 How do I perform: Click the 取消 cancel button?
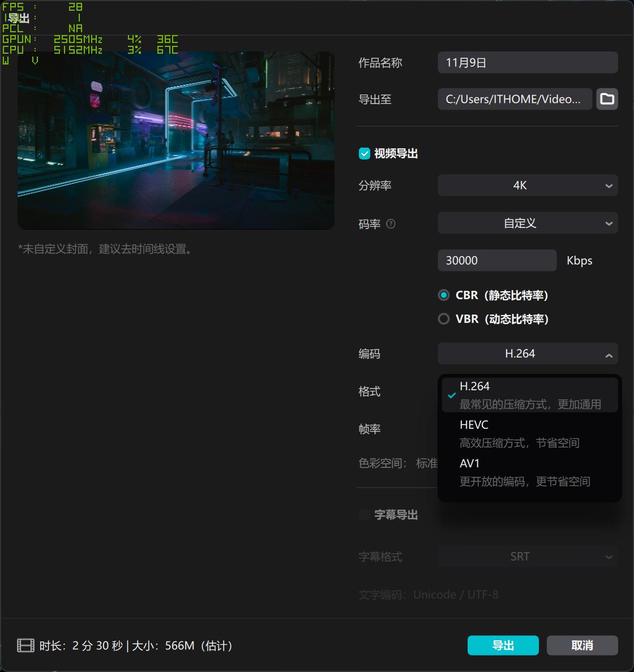582,645
